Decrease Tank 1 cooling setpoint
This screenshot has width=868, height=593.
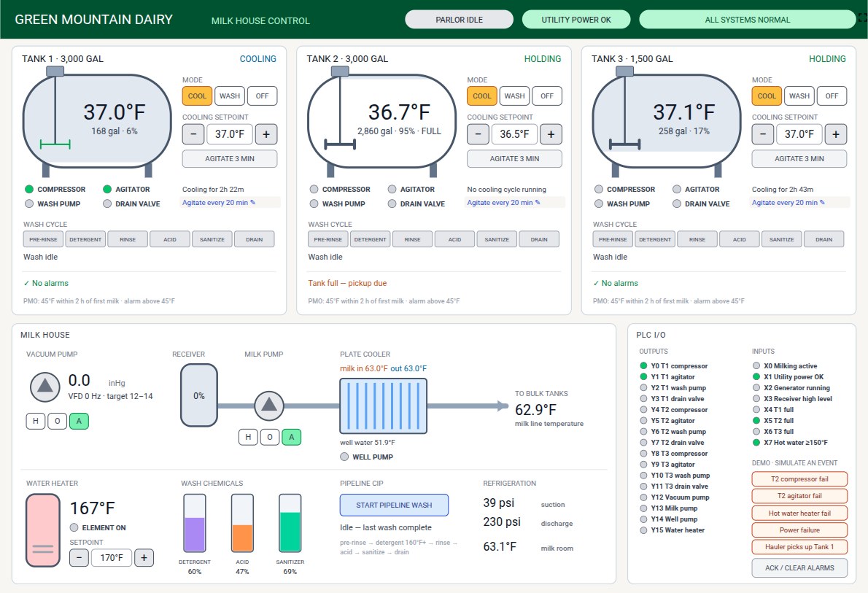(x=193, y=134)
